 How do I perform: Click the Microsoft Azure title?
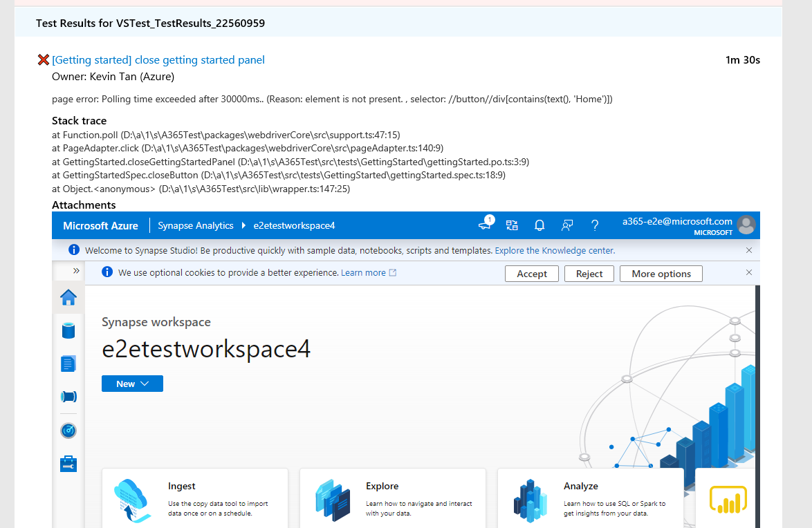tap(100, 226)
